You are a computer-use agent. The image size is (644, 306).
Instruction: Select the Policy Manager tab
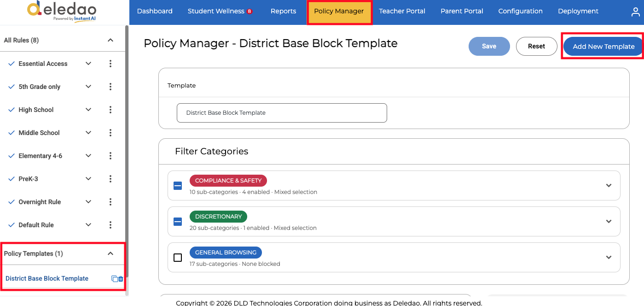click(x=339, y=12)
